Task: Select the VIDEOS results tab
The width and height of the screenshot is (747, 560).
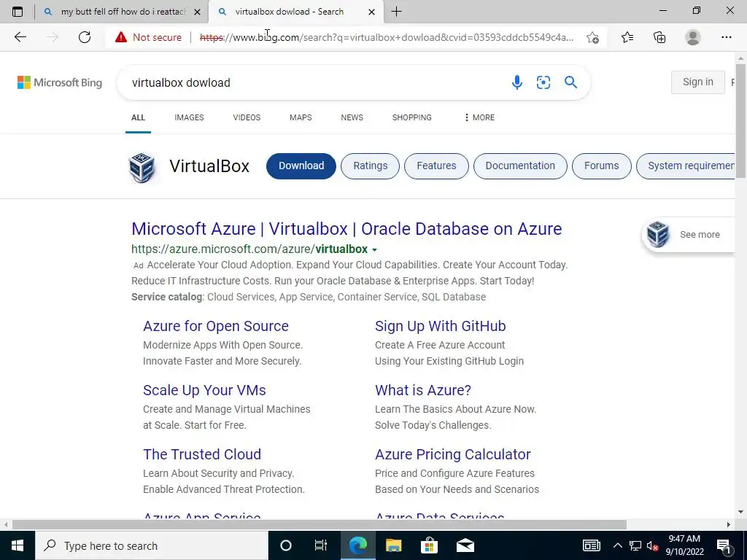Action: pyautogui.click(x=247, y=117)
